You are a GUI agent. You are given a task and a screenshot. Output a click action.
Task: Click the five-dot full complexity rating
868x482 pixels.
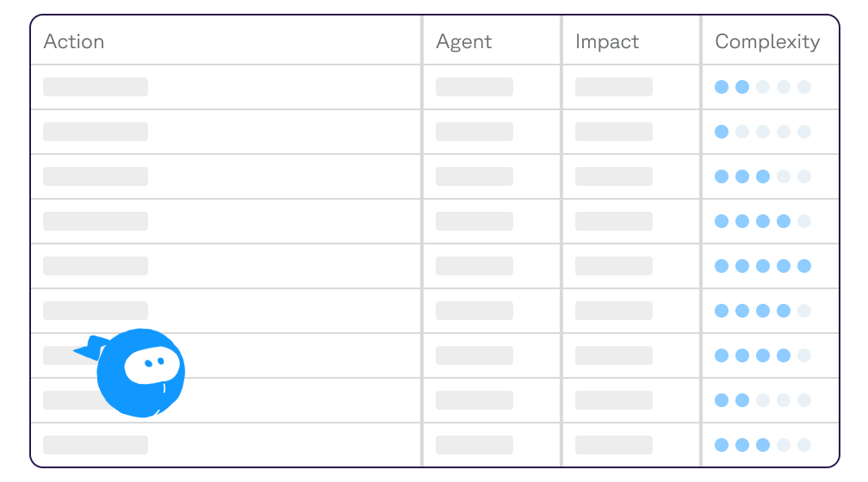pyautogui.click(x=763, y=266)
